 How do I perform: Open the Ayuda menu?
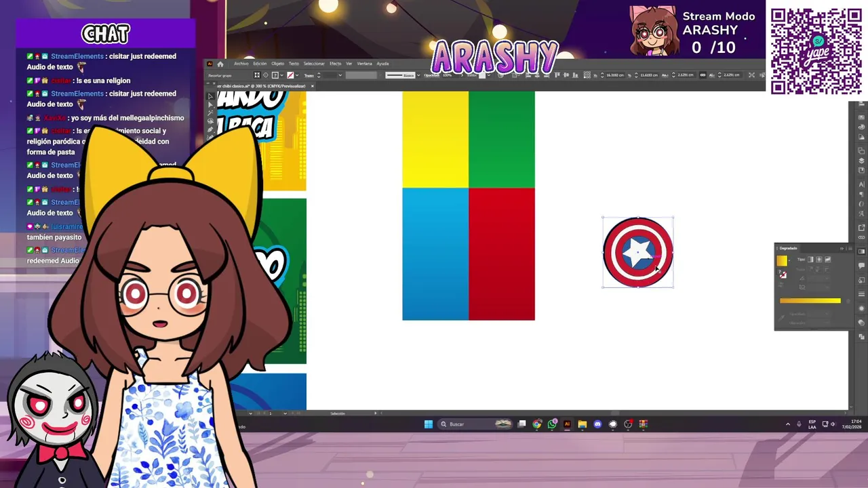[382, 64]
